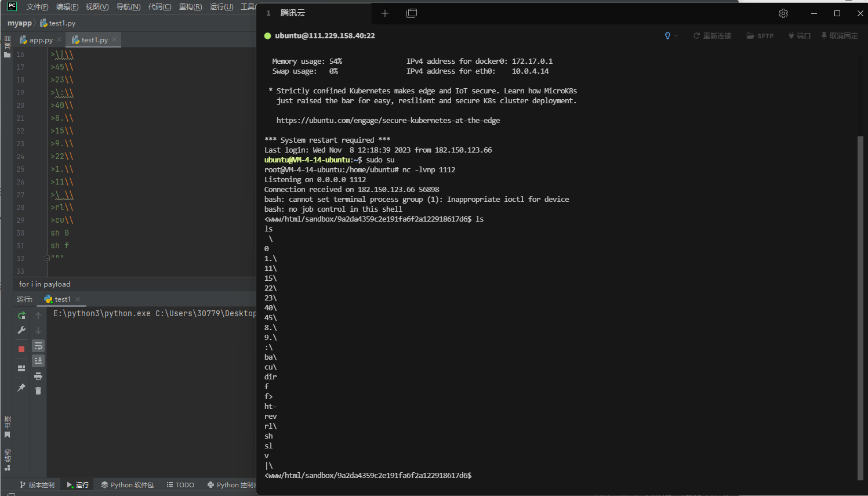Open the Python 控制台 tool window

[231, 485]
